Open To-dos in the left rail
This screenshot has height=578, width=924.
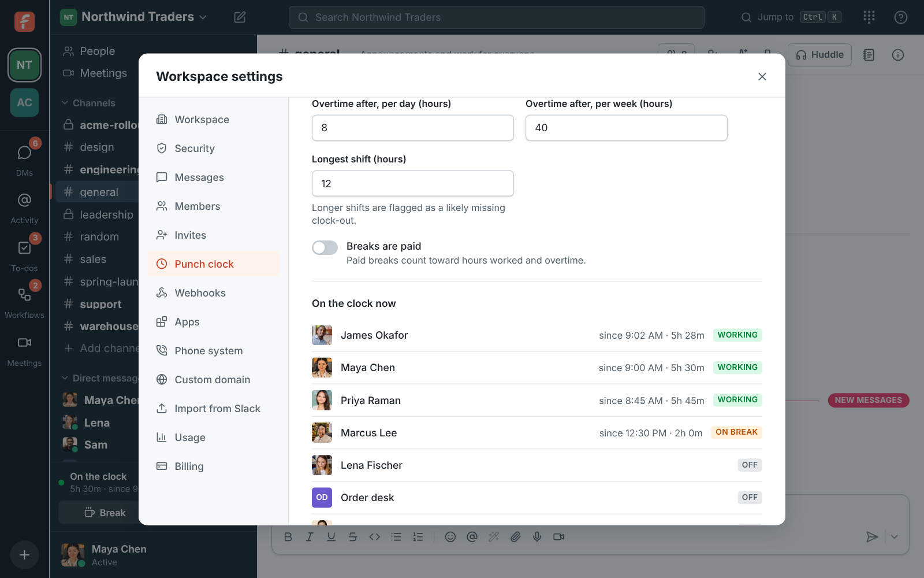pos(24,256)
